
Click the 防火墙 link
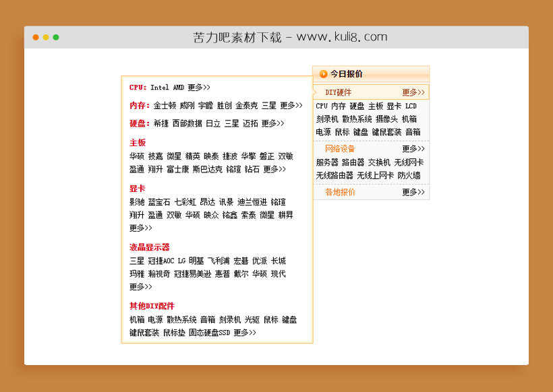tap(409, 176)
